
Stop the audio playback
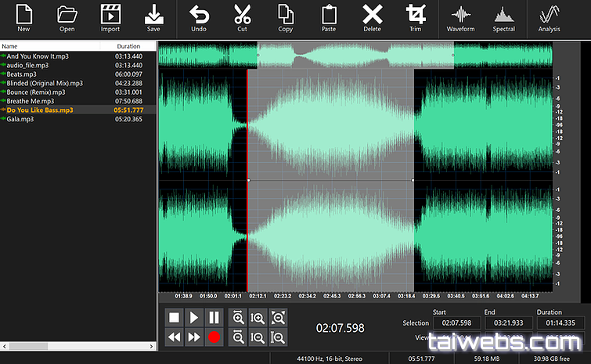click(175, 318)
